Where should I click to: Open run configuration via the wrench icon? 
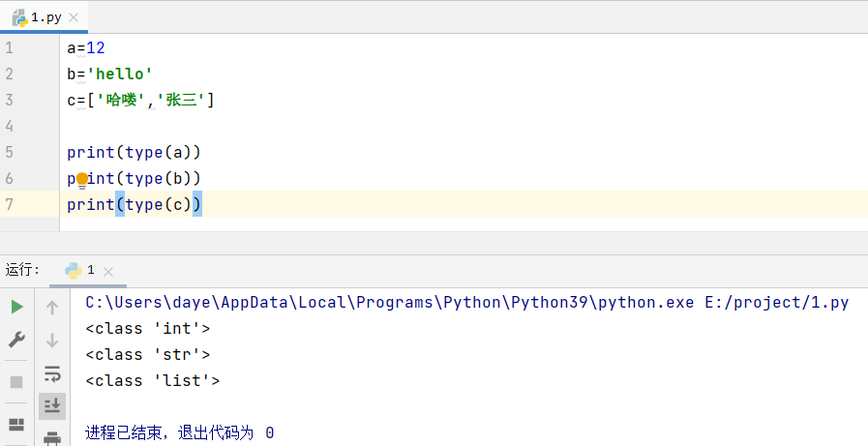pyautogui.click(x=16, y=340)
